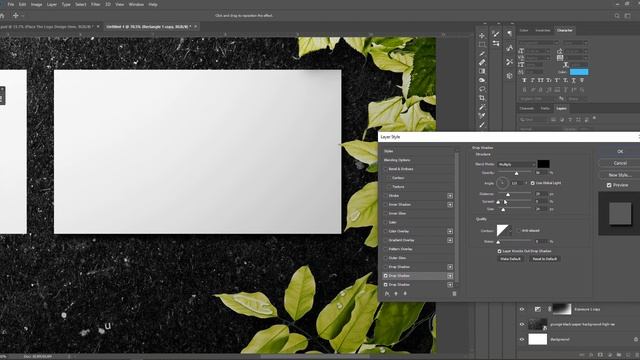Click the New Style... button
The image size is (640, 360).
[620, 175]
